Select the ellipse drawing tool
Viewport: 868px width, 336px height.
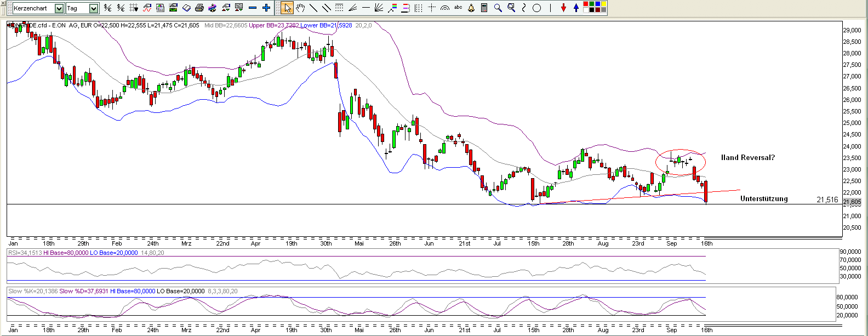point(536,8)
